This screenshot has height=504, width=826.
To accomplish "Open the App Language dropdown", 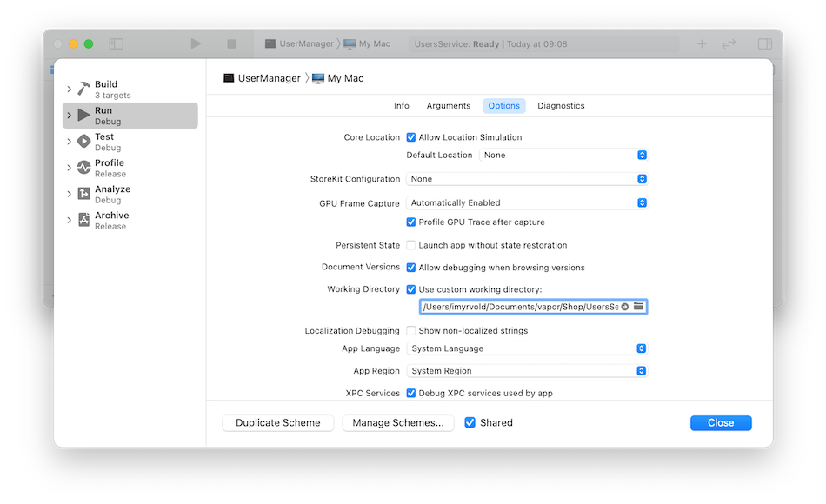I will [x=527, y=348].
